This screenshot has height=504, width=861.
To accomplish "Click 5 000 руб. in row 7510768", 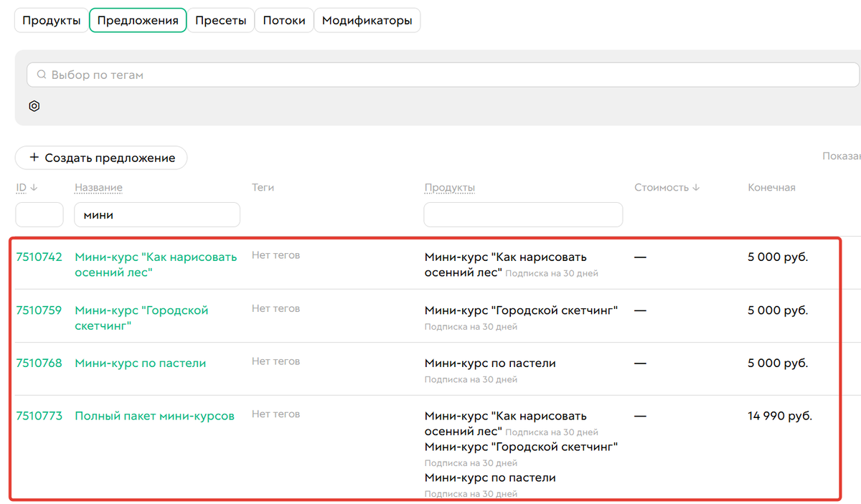I will pyautogui.click(x=778, y=363).
